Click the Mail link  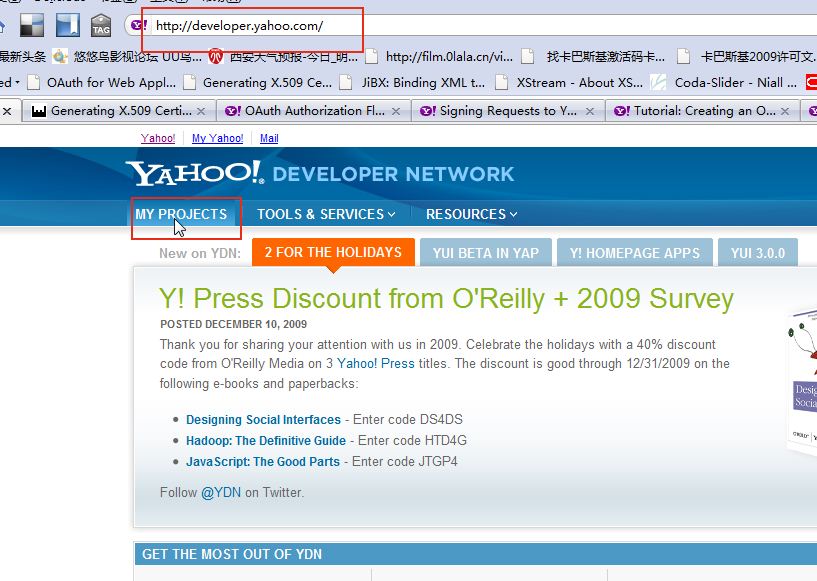tap(269, 138)
